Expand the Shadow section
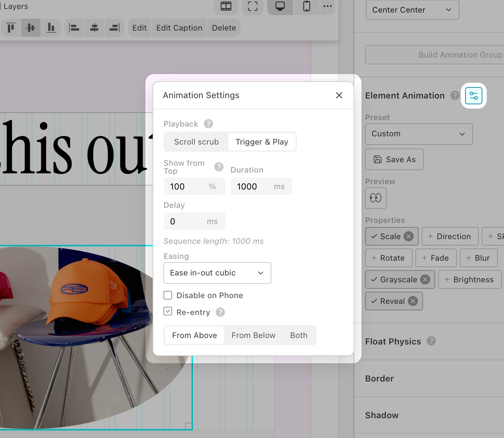The image size is (504, 438). (382, 415)
